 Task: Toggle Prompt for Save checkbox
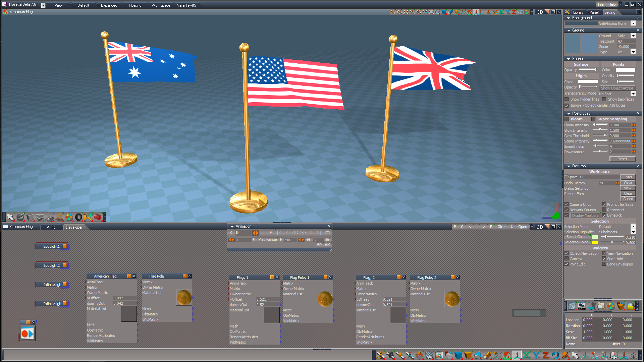604,204
